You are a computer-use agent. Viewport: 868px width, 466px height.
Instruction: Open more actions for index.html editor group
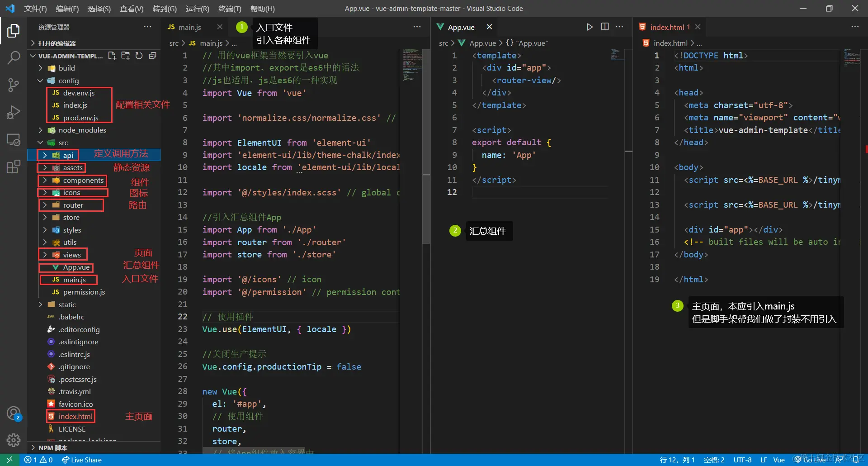click(855, 27)
